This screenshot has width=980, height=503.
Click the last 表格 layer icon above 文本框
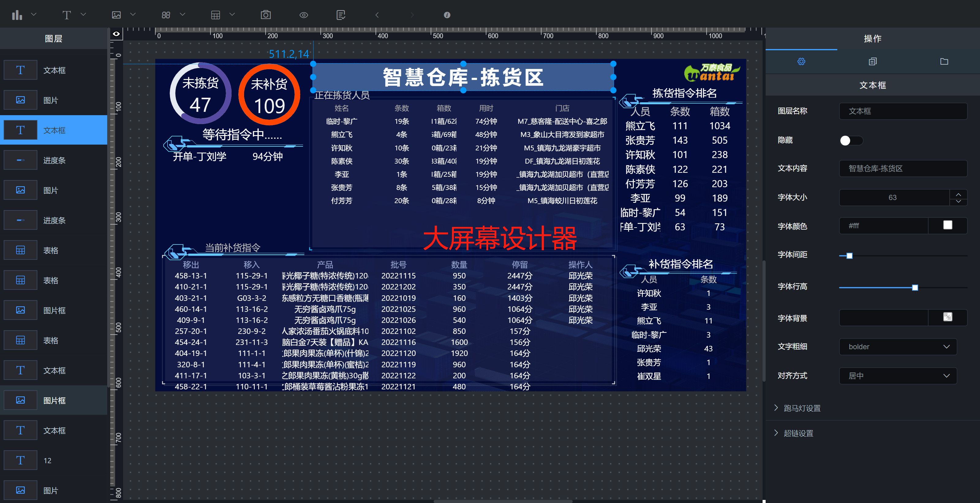tap(21, 340)
